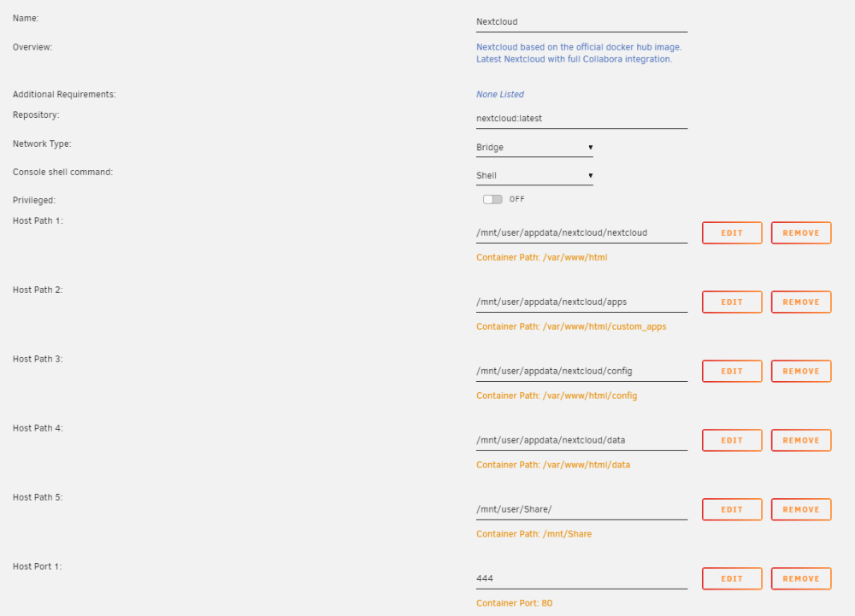Click the 'Console shell command:' label
This screenshot has height=616, width=855.
click(62, 172)
